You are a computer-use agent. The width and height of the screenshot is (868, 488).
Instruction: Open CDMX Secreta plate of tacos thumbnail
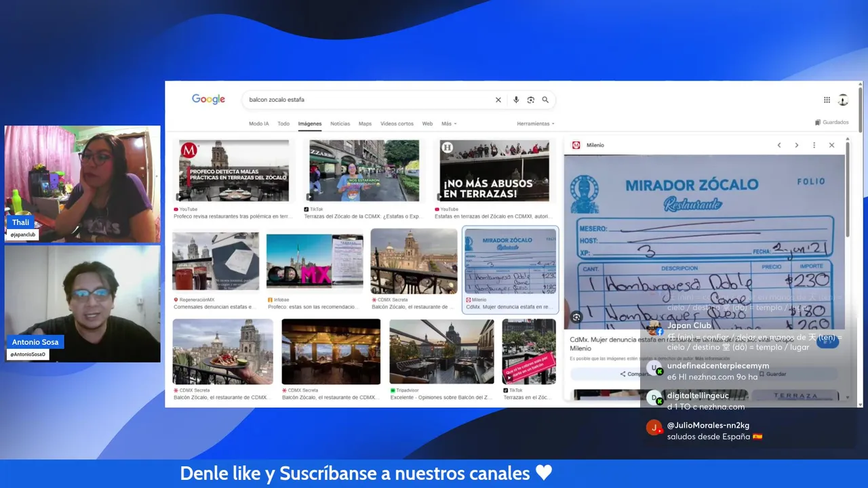pyautogui.click(x=222, y=351)
